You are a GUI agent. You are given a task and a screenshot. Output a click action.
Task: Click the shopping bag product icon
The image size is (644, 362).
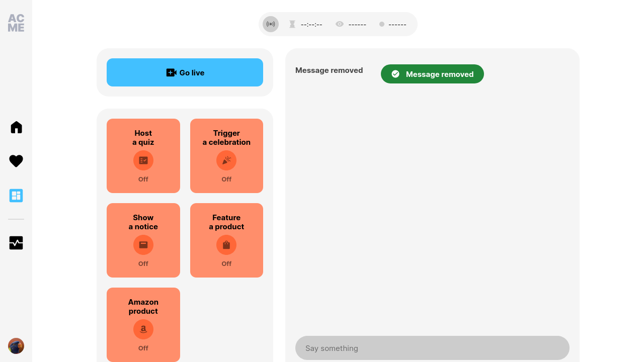[226, 245]
